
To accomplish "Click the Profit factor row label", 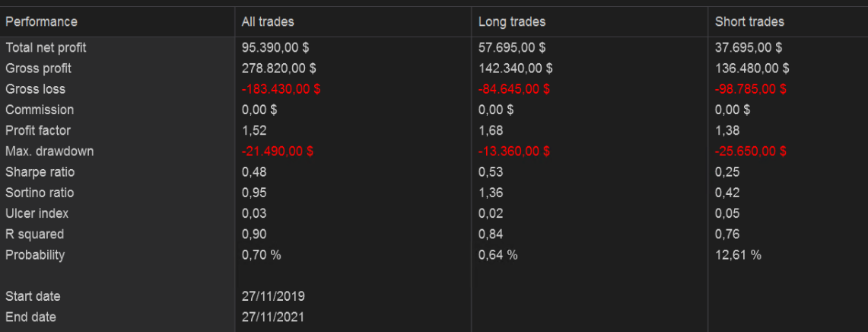I will point(38,130).
